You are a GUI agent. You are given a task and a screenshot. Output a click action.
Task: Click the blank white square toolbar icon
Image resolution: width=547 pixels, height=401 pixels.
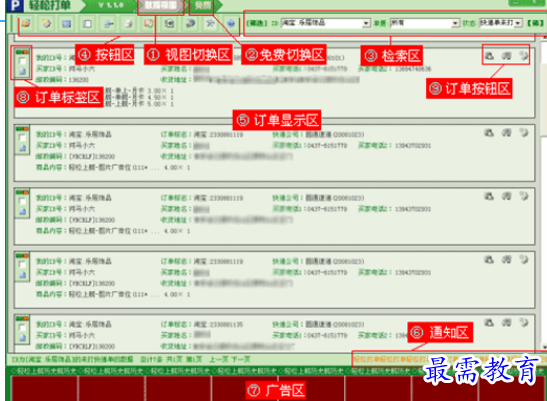[x=87, y=23]
